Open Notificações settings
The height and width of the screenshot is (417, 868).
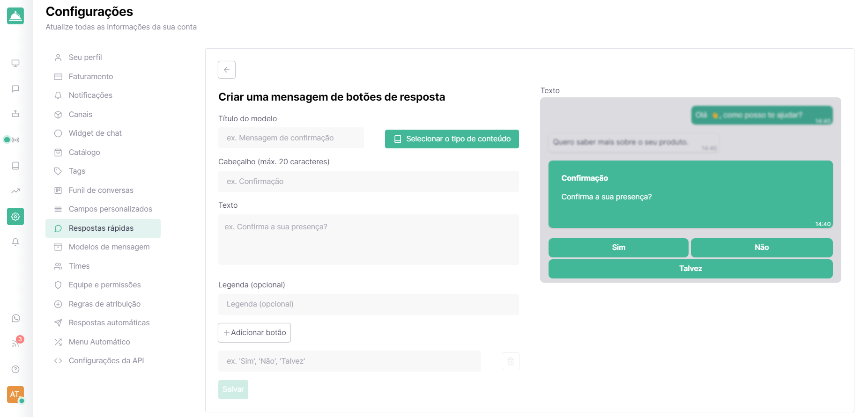point(103,95)
